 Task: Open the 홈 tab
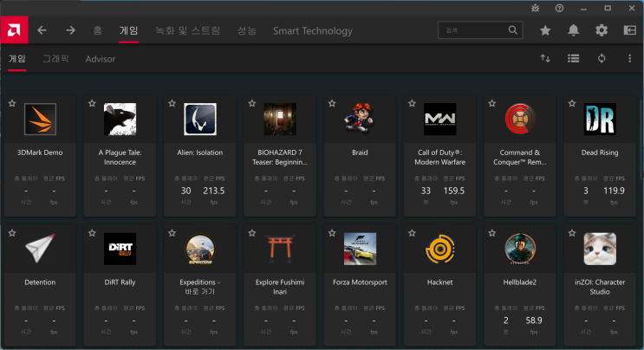(97, 30)
